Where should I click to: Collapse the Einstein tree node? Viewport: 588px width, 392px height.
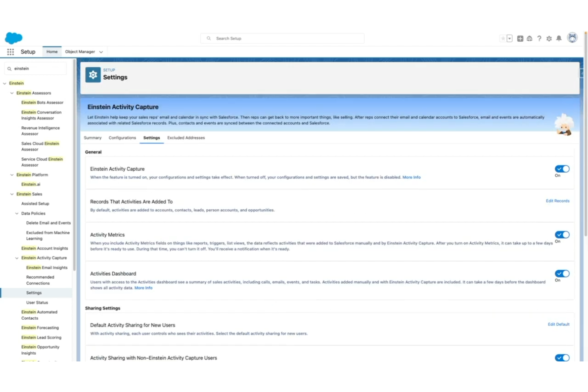(x=5, y=83)
